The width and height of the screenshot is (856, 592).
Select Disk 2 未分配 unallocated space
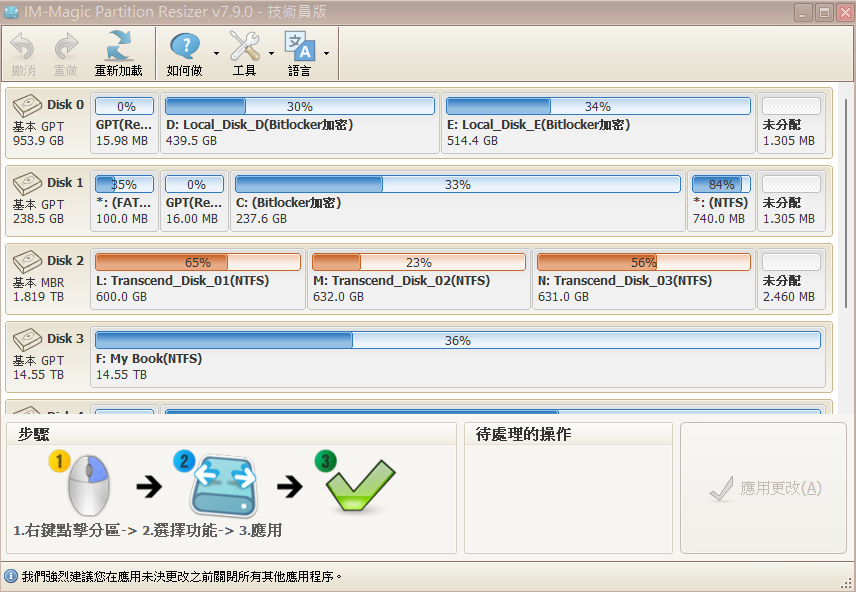(791, 280)
